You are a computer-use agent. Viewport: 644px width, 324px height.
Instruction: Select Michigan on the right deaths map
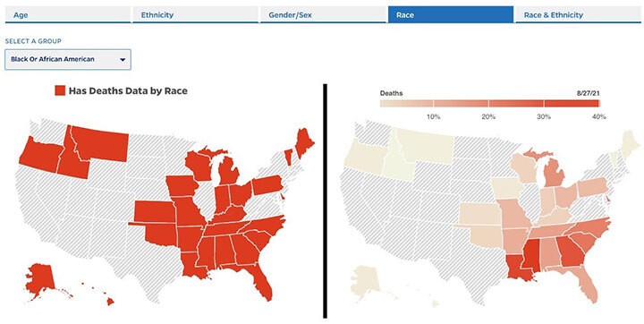tap(553, 174)
